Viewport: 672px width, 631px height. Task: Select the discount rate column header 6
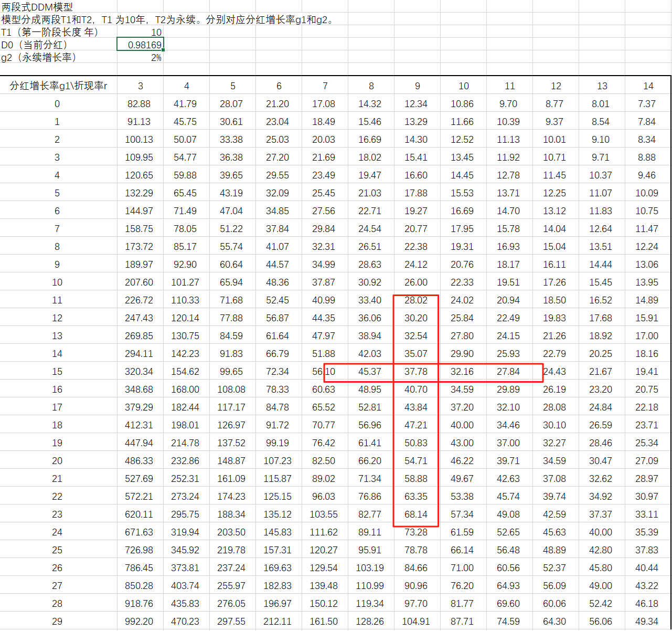(x=279, y=86)
